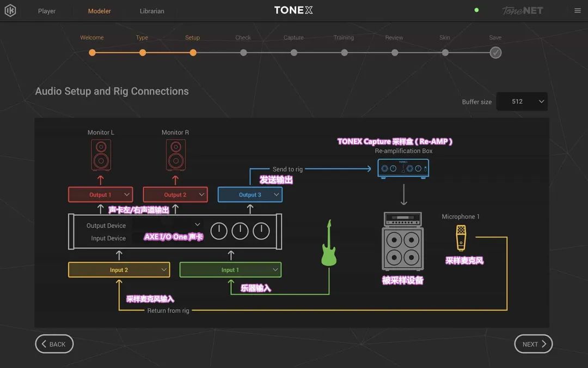Image resolution: width=588 pixels, height=368 pixels.
Task: Switch to the Modeler tab
Action: [x=100, y=11]
